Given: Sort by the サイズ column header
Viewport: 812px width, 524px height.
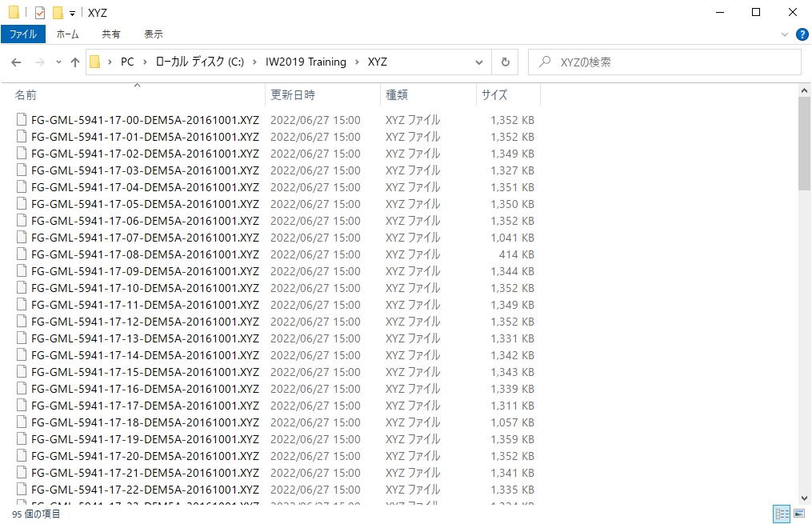Looking at the screenshot, I should tap(508, 95).
